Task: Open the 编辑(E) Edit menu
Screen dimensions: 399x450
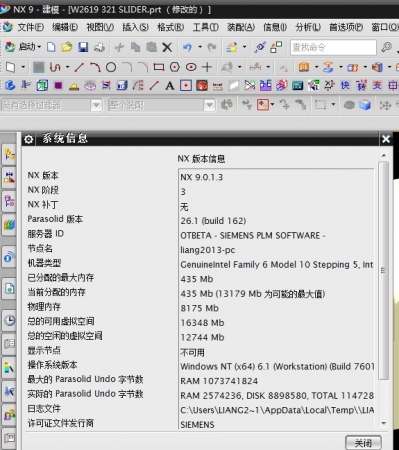Action: pyautogui.click(x=65, y=27)
